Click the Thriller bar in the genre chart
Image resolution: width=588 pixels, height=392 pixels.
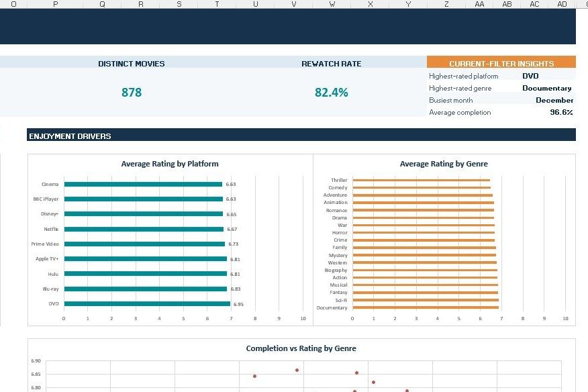pyautogui.click(x=421, y=180)
